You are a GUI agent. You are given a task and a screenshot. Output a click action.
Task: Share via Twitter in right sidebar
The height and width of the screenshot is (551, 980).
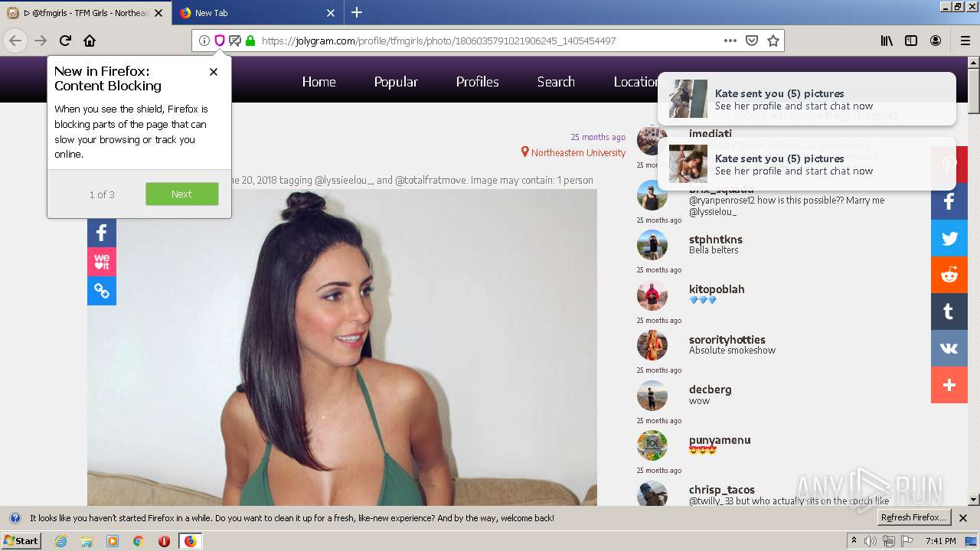click(949, 238)
